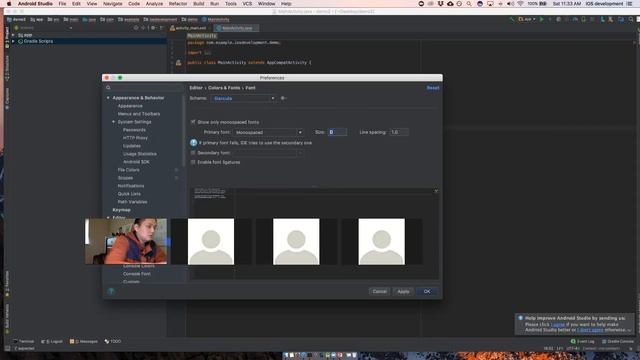Click the AirPlay display icon in menu bar
Viewport: 640px width, 360px height.
[x=490, y=4]
